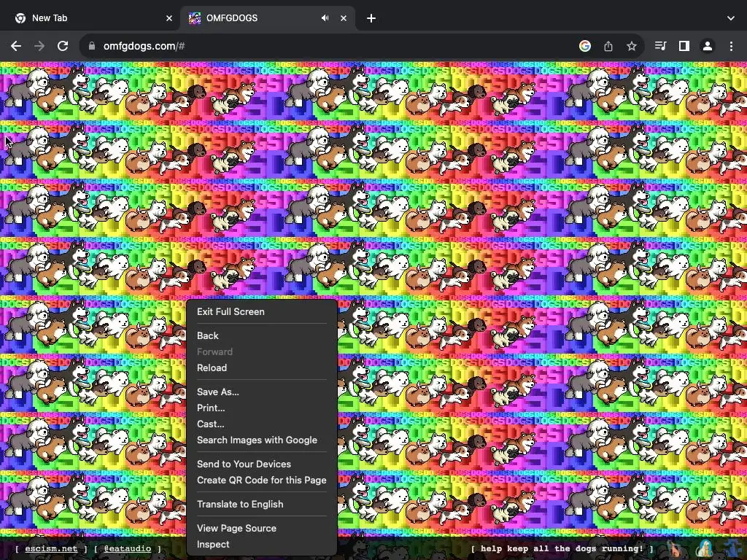The width and height of the screenshot is (747, 560).
Task: Open the profile avatar button
Action: (x=708, y=46)
